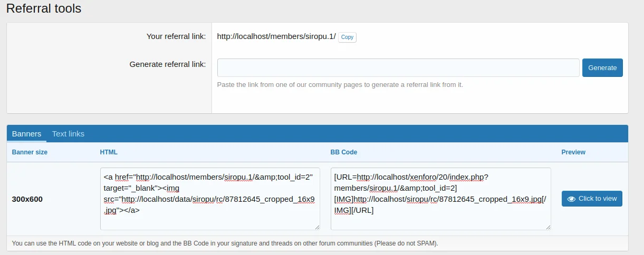Image resolution: width=644 pixels, height=255 pixels.
Task: Click the resize handle of the BB Code textarea
Action: 547,227
